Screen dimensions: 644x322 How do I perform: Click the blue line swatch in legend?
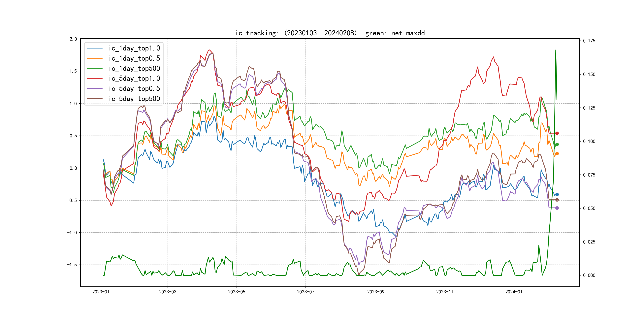coord(95,48)
